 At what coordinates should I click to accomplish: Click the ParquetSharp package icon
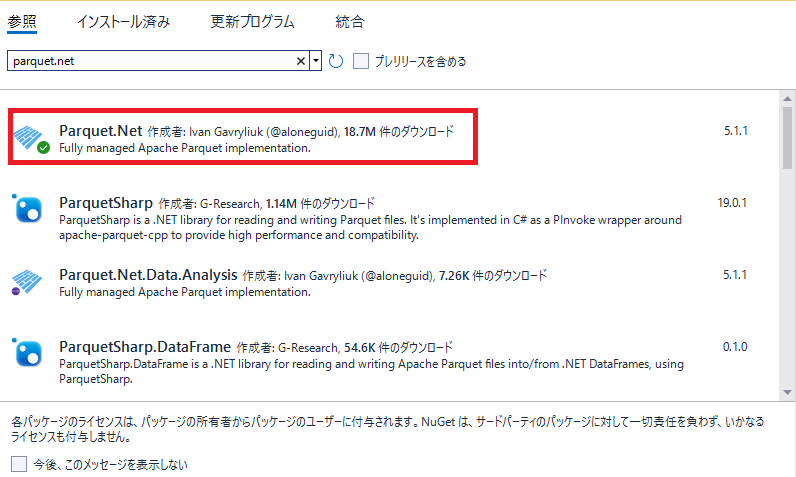[x=27, y=209]
